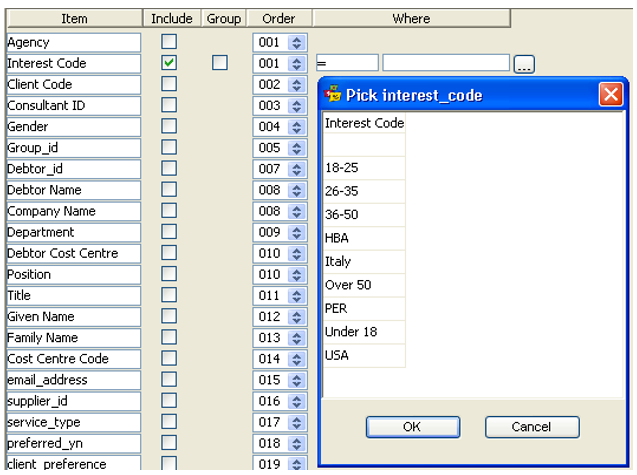Tick Include for Debtor Cost Centre

pyautogui.click(x=169, y=253)
